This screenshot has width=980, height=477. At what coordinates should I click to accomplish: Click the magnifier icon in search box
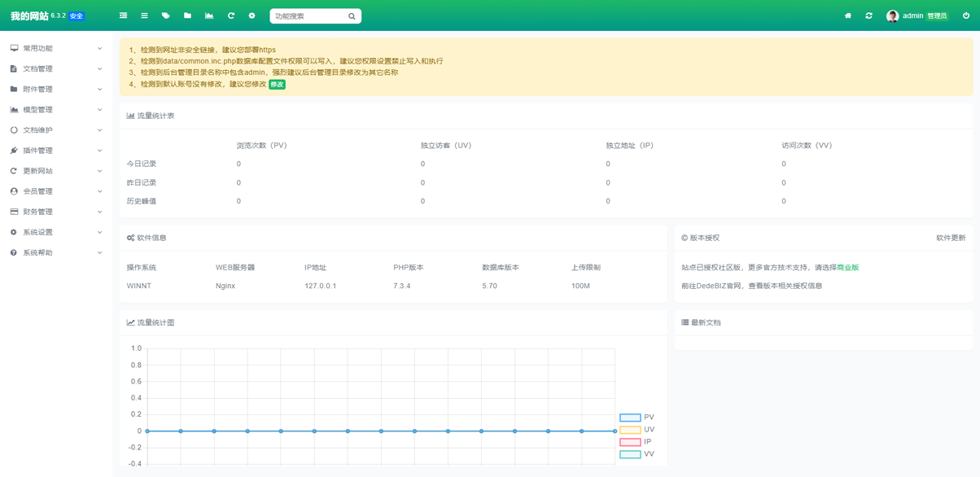tap(352, 16)
